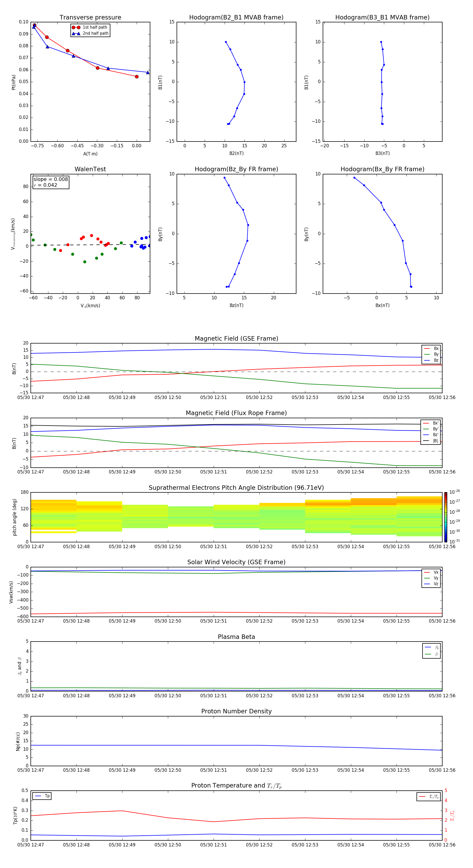Click the "Solar Wind Velocity (GSE Frame)" title
Viewport: 473px width, 868px height.
pyautogui.click(x=236, y=562)
